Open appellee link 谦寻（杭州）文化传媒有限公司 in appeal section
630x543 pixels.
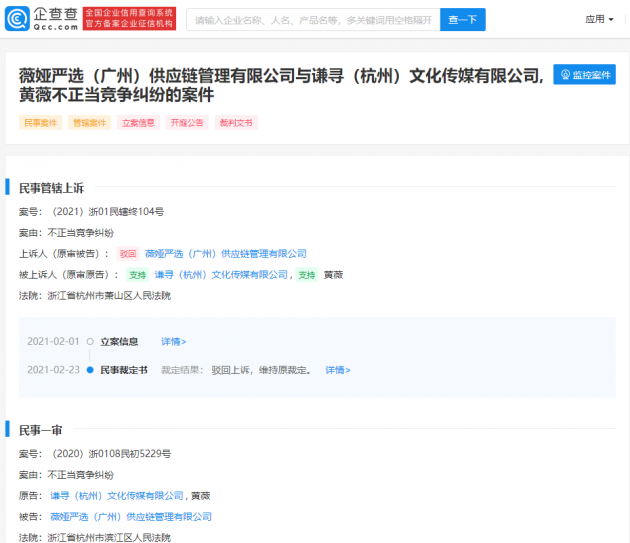[x=221, y=275]
